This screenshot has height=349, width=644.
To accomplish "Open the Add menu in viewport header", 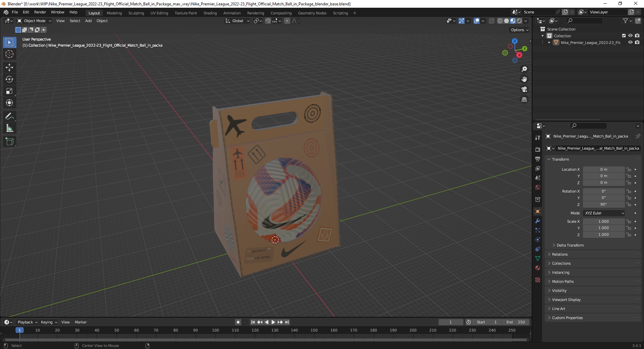I will [x=88, y=21].
